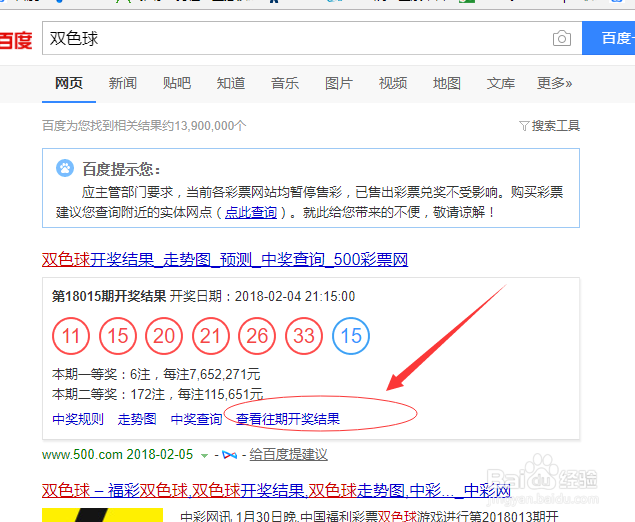Image resolution: width=635 pixels, height=522 pixels.
Task: Switch to the 地图 tab
Action: click(x=447, y=83)
